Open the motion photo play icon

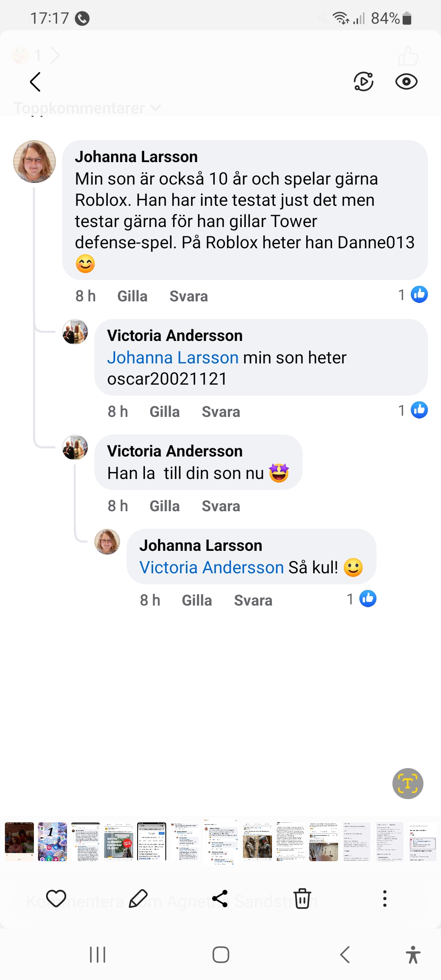tap(363, 82)
